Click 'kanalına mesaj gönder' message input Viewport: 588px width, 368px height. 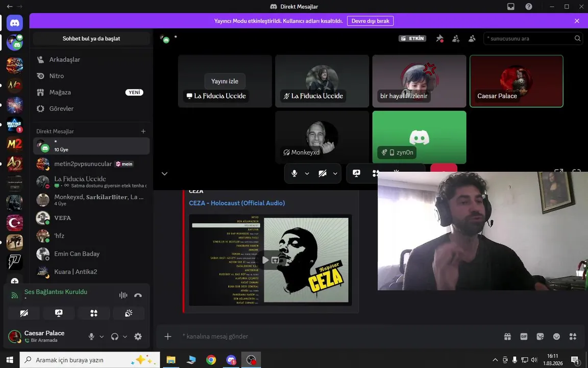pyautogui.click(x=337, y=336)
